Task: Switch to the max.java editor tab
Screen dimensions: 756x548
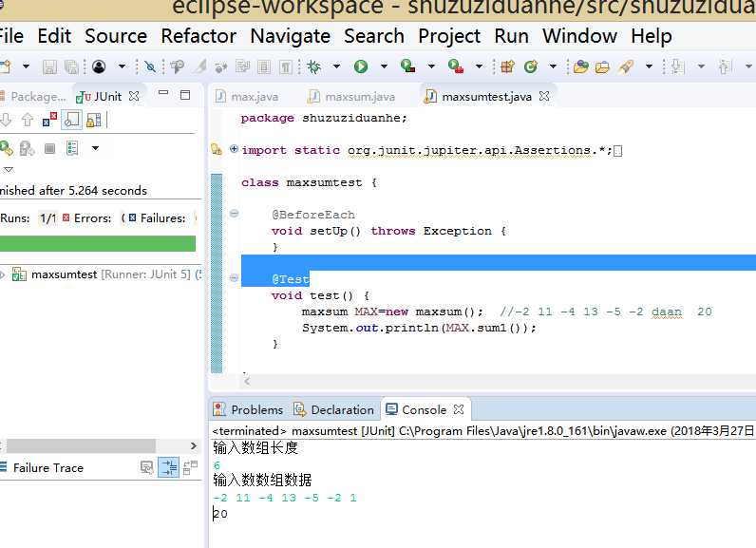Action: click(247, 96)
